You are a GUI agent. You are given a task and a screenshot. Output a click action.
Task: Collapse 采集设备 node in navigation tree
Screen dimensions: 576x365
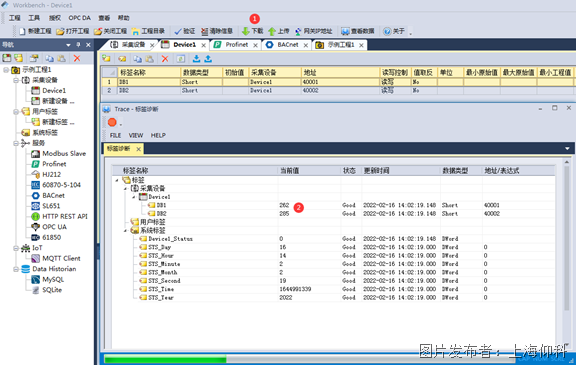(x=16, y=80)
